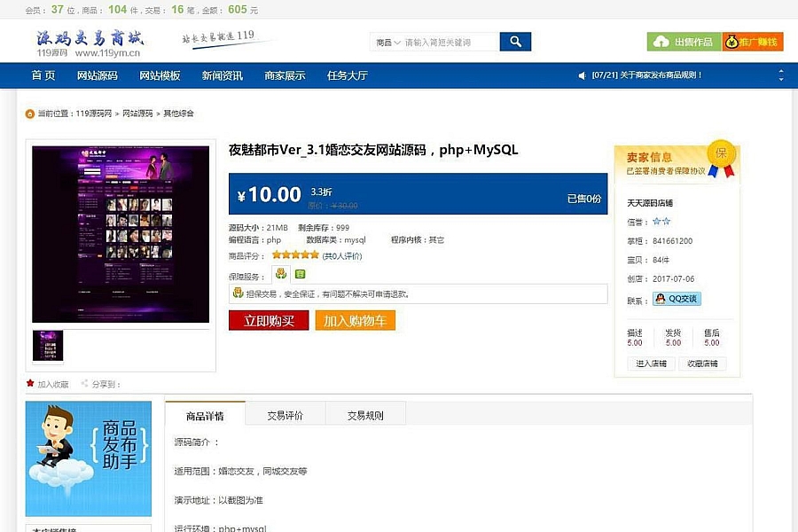Select the small product thumbnail
This screenshot has width=798, height=532.
48,345
